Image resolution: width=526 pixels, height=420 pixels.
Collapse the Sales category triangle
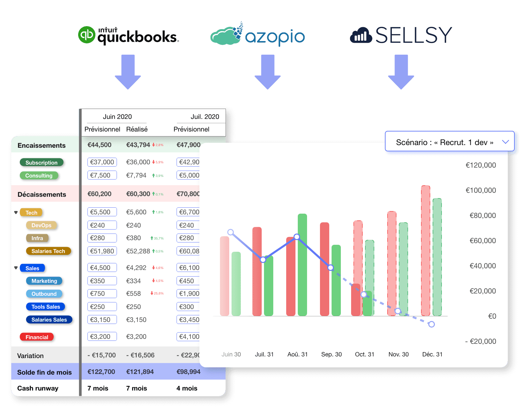[16, 268]
